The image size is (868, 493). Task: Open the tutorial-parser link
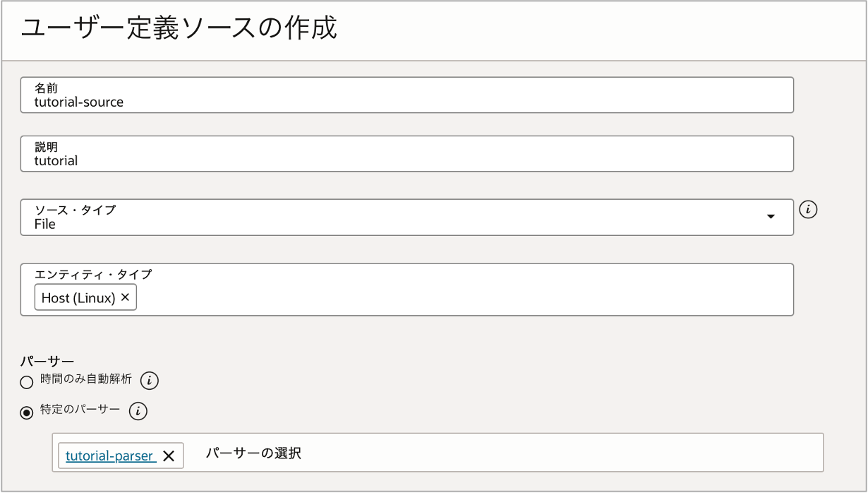(109, 456)
